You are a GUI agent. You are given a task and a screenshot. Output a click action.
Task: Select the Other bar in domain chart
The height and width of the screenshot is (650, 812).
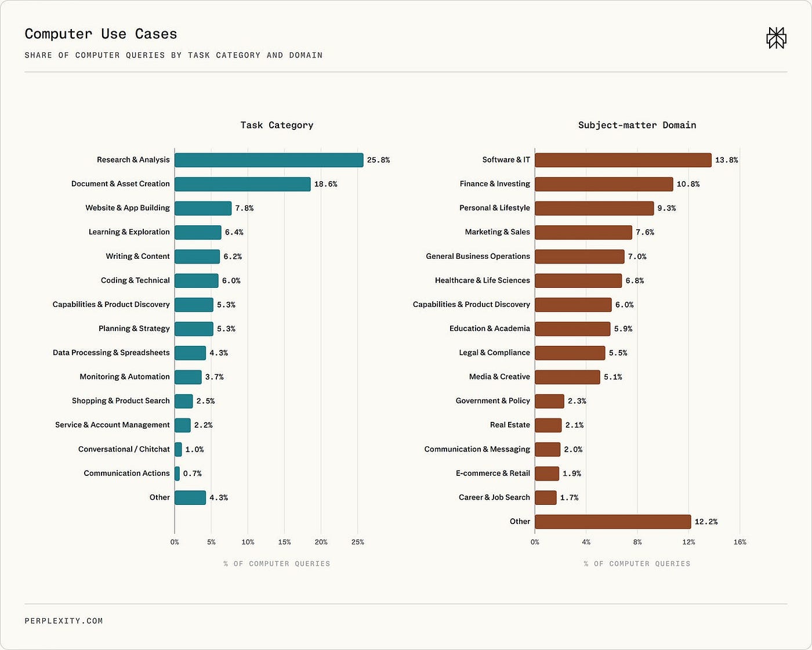coord(613,522)
